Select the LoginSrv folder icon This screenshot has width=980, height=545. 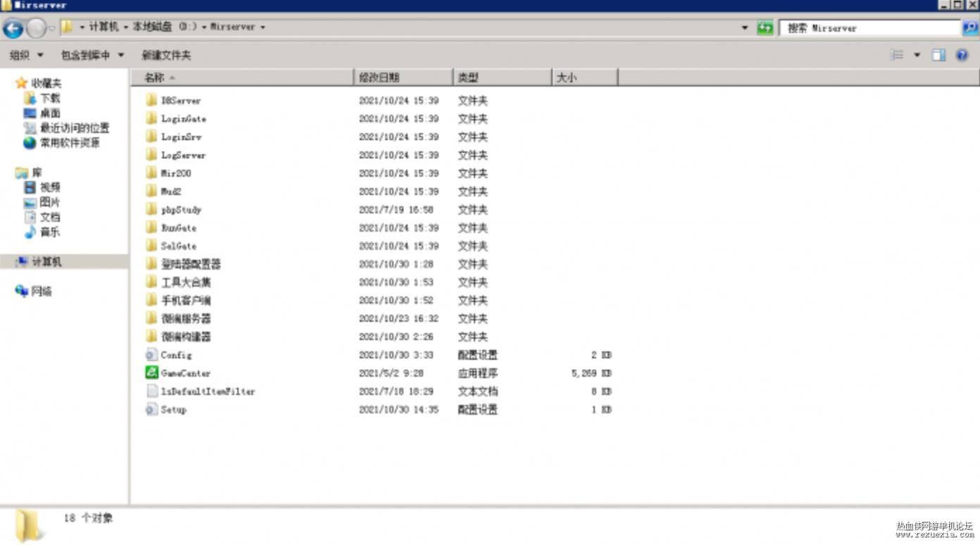pyautogui.click(x=151, y=137)
